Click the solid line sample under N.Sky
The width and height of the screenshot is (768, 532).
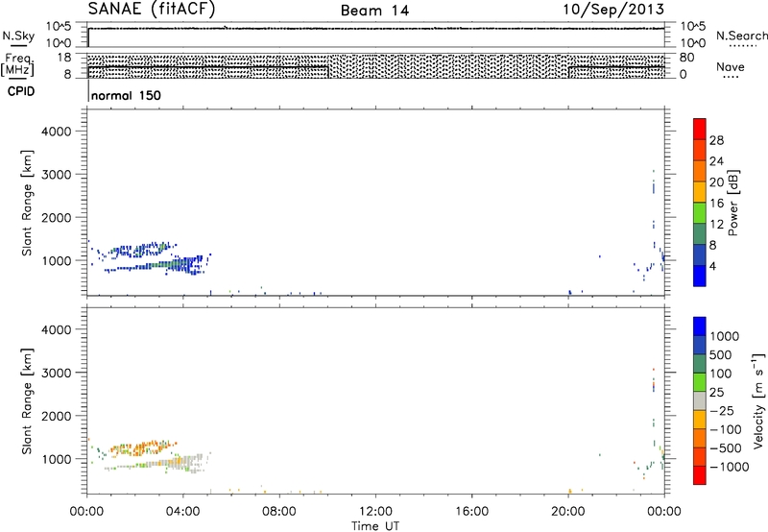point(18,46)
